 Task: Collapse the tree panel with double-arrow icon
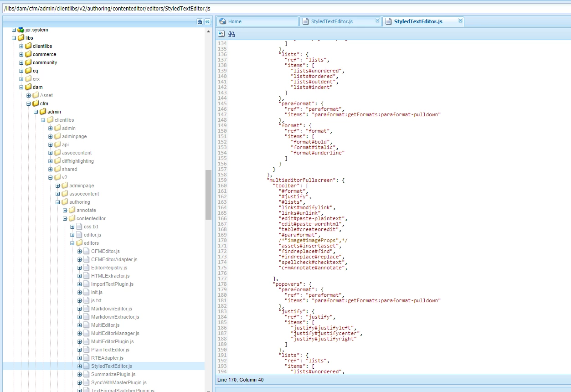click(x=207, y=21)
